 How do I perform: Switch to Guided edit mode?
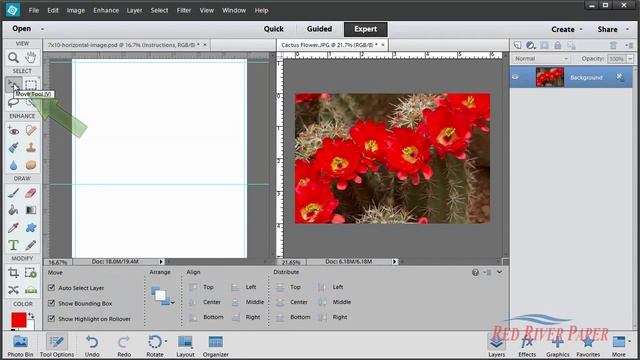tap(319, 29)
